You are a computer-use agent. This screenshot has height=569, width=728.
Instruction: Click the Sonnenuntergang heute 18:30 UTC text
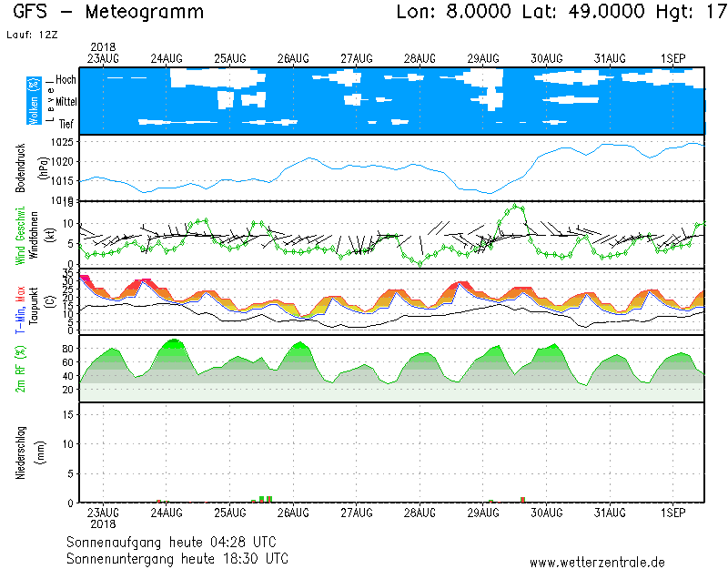(177, 557)
